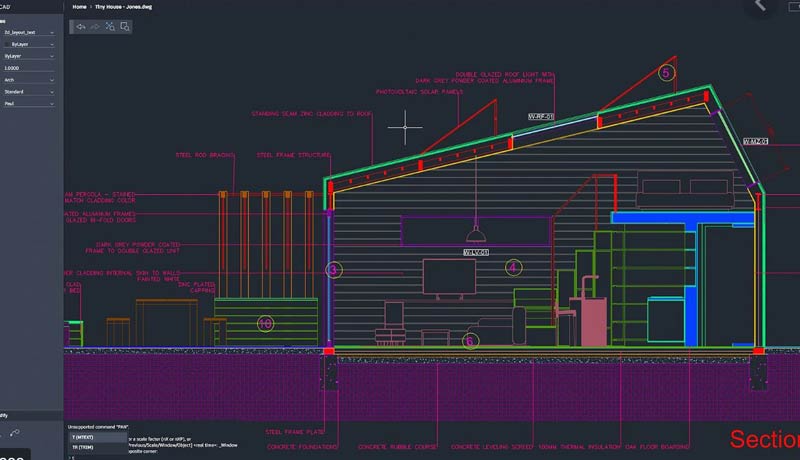Select the STEEL FRAME STRUCTURE annotation
800x460 pixels.
(293, 155)
